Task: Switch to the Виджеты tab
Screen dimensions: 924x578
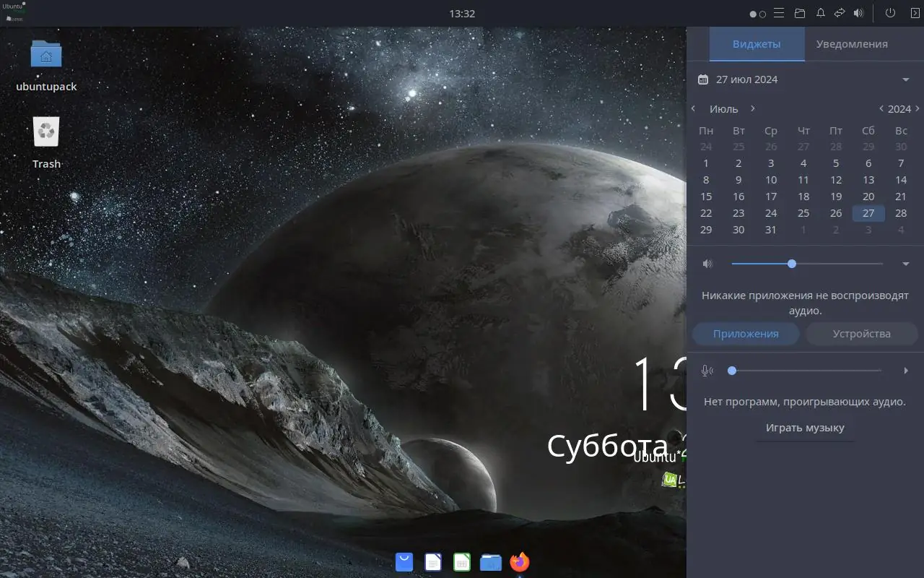Action: click(757, 44)
